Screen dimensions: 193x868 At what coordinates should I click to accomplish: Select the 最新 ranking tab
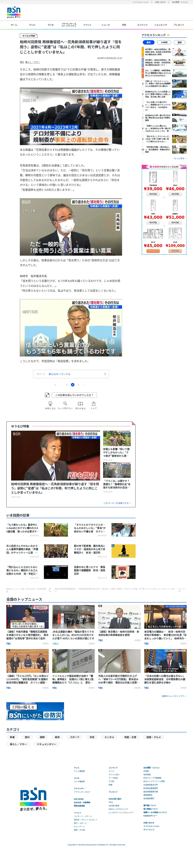149,42
